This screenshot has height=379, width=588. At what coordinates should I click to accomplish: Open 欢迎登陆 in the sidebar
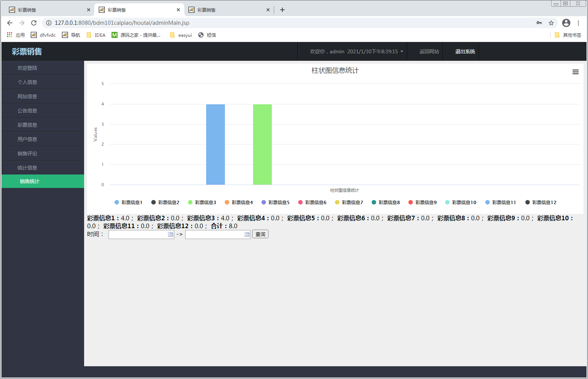[43, 68]
